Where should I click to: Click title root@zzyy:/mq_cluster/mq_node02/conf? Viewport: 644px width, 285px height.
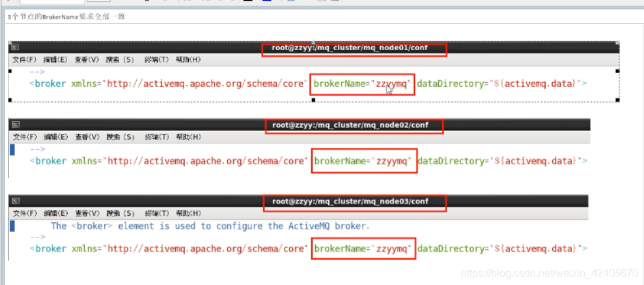[350, 125]
